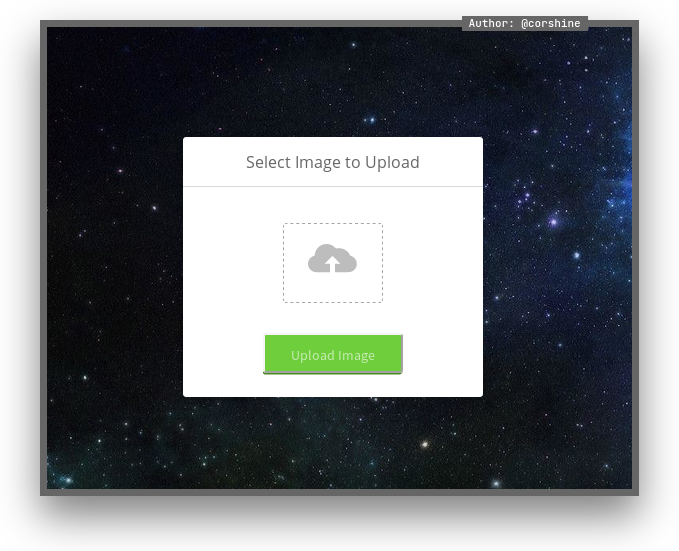Click the white space above the Upload button

pos(332,318)
